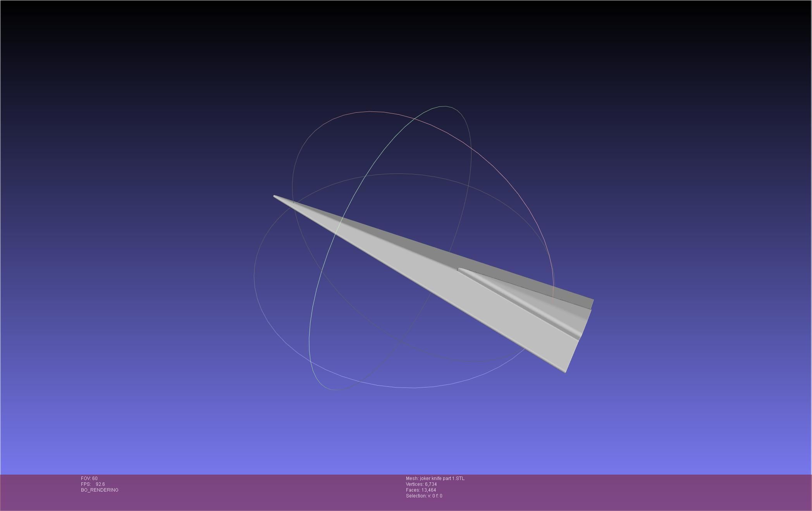Click the Selection: v: 0 f: 0 label
The width and height of the screenshot is (812, 511).
tap(424, 496)
